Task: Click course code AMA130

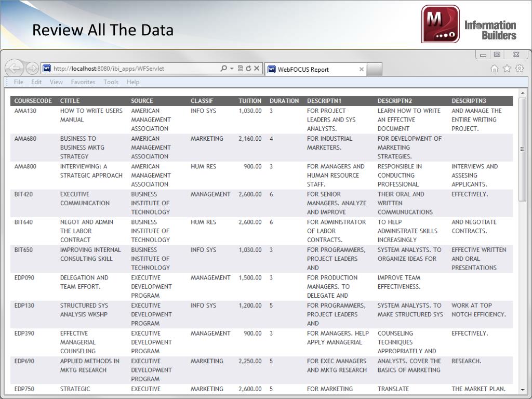Action: click(x=25, y=111)
